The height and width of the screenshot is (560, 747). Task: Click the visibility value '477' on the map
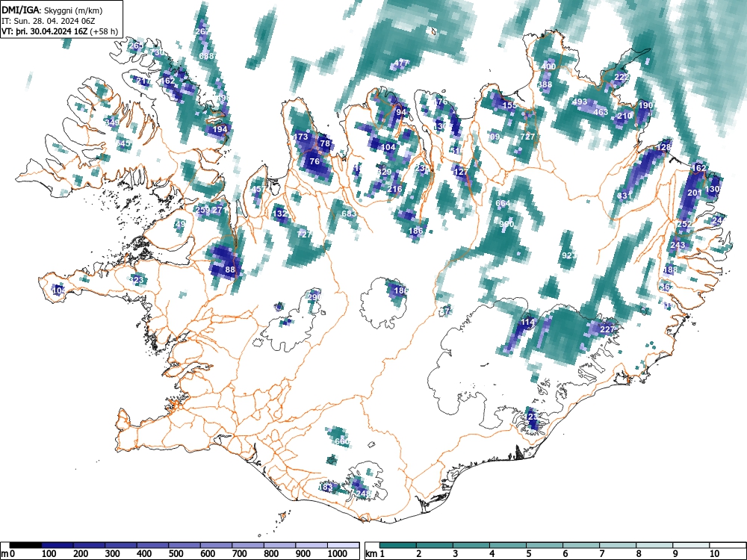pyautogui.click(x=401, y=63)
